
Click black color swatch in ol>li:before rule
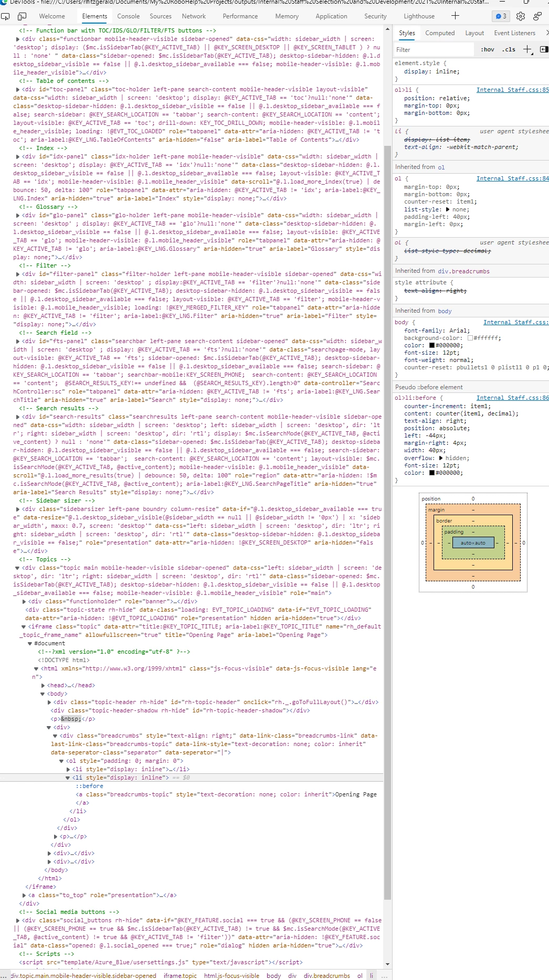[432, 473]
